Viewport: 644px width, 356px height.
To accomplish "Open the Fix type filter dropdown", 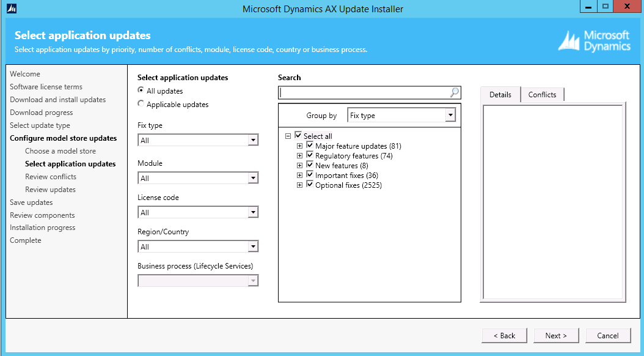I will point(198,140).
